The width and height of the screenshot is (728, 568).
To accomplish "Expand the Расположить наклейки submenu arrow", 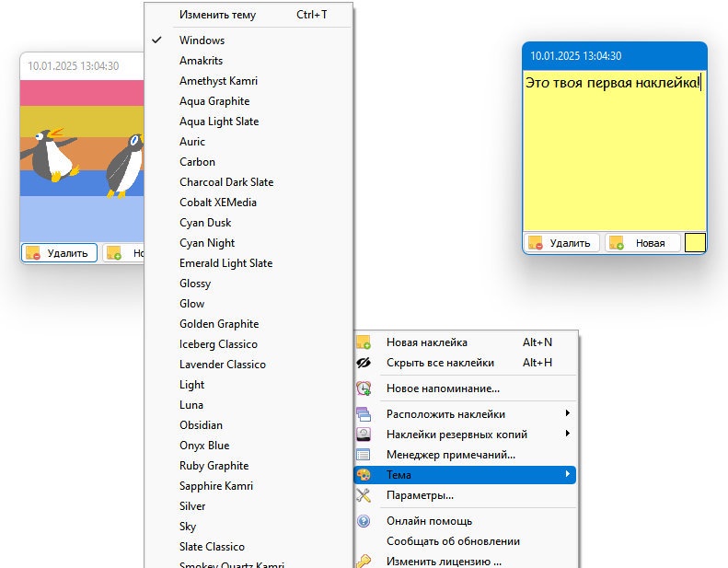I will pos(567,413).
